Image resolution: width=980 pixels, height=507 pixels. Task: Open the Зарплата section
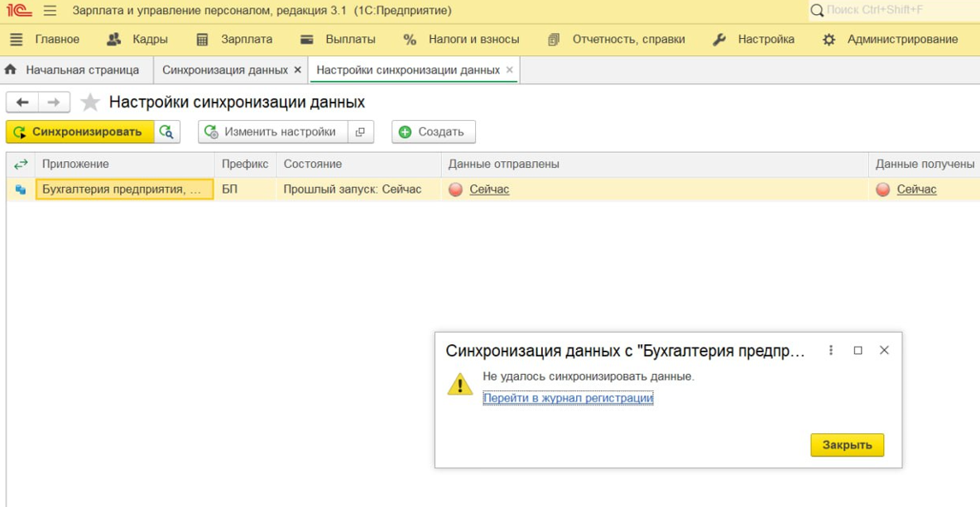click(234, 40)
